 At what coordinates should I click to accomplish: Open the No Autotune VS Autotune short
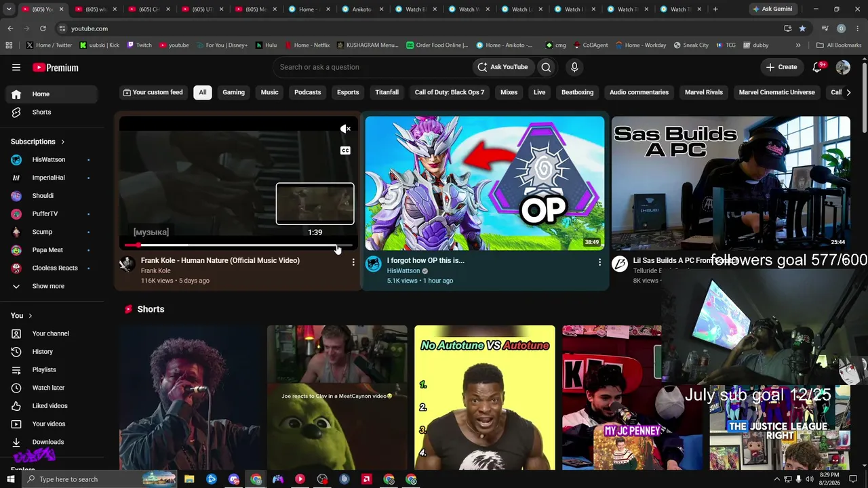pos(485,398)
